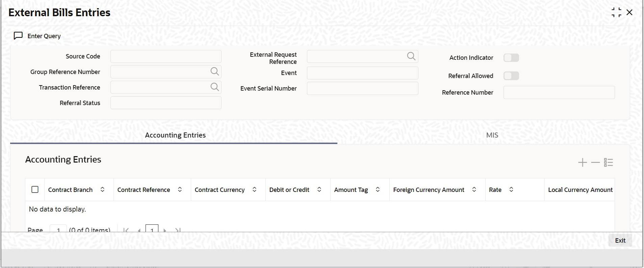This screenshot has height=268, width=644.
Task: Open External Request Reference search lookup
Action: click(x=411, y=56)
